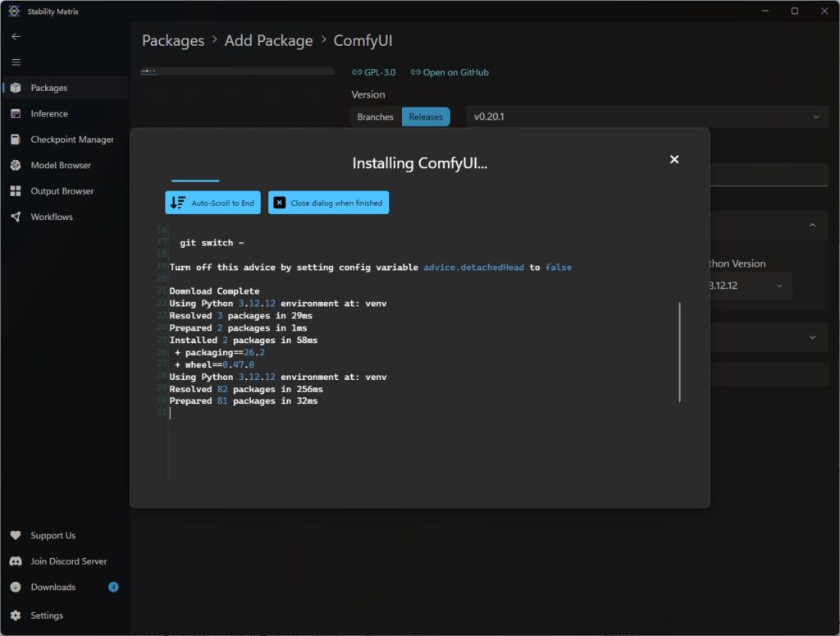The height and width of the screenshot is (636, 840).
Task: Click the advice.detachedHead text in log
Action: tap(473, 268)
